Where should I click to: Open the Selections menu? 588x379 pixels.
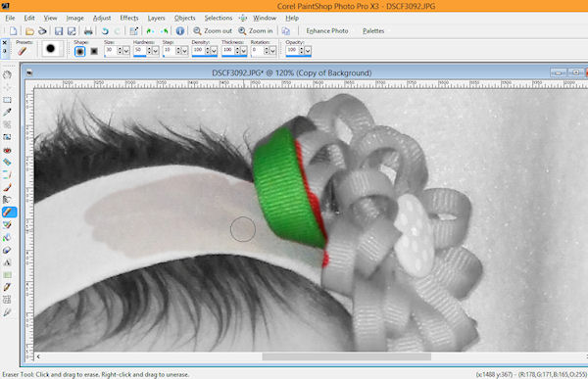pyautogui.click(x=219, y=18)
